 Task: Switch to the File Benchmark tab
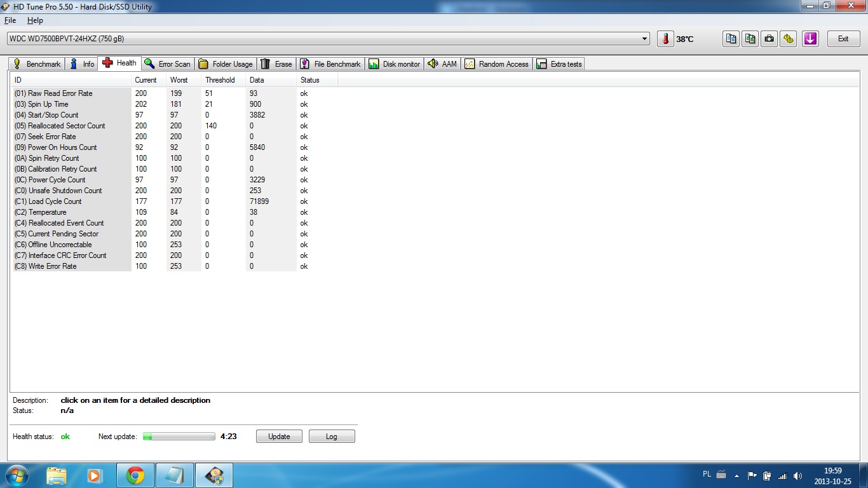click(x=330, y=64)
